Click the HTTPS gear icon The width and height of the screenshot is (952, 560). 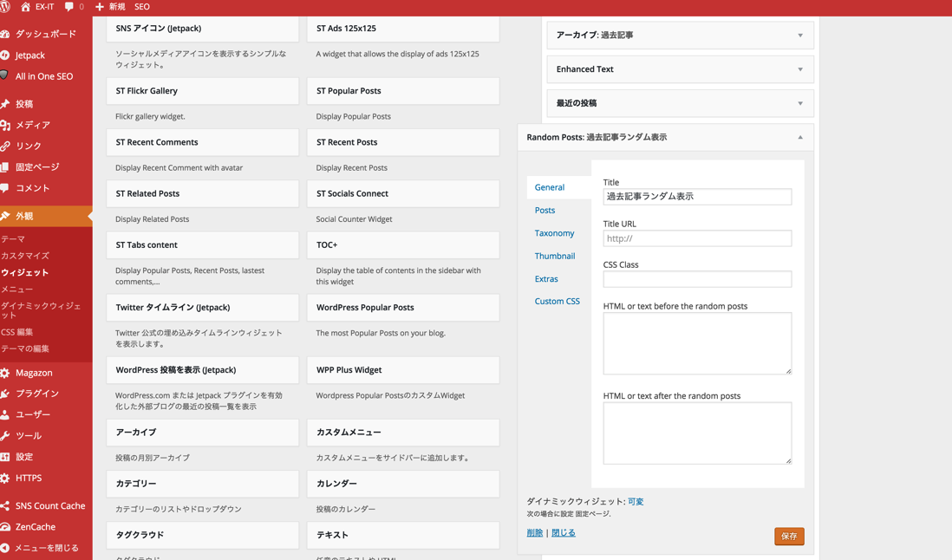tap(5, 479)
